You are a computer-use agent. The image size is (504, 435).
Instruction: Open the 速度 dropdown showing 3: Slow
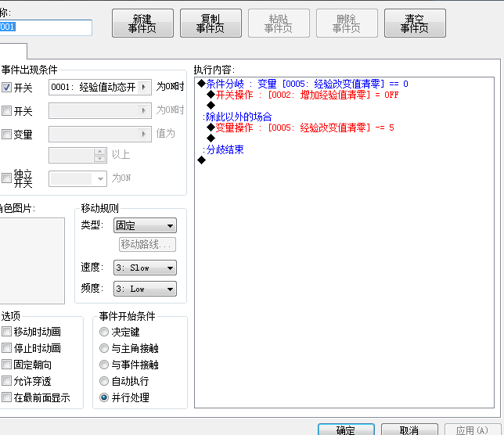[x=145, y=268]
